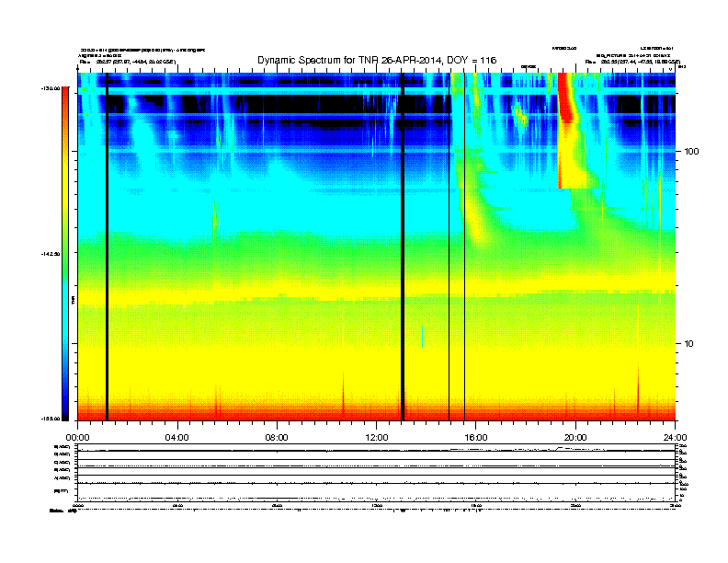728x563 pixels.
Task: Select the large 20:00 time axis label
Action: (575, 438)
